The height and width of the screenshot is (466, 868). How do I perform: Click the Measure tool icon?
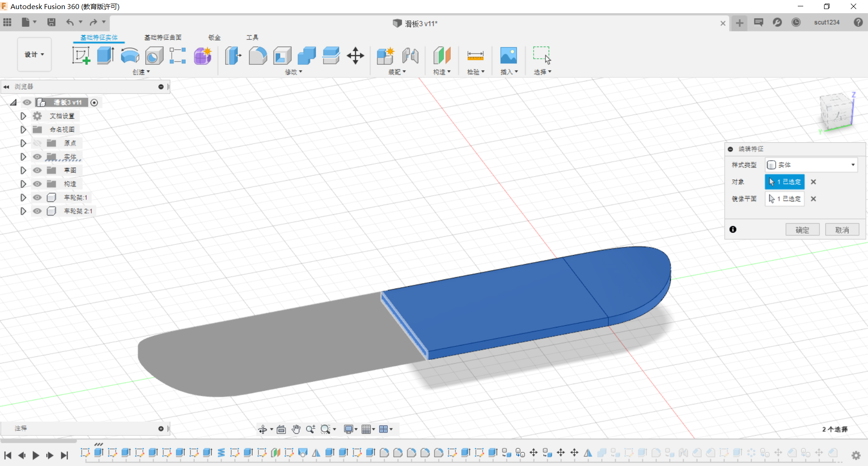coord(475,56)
